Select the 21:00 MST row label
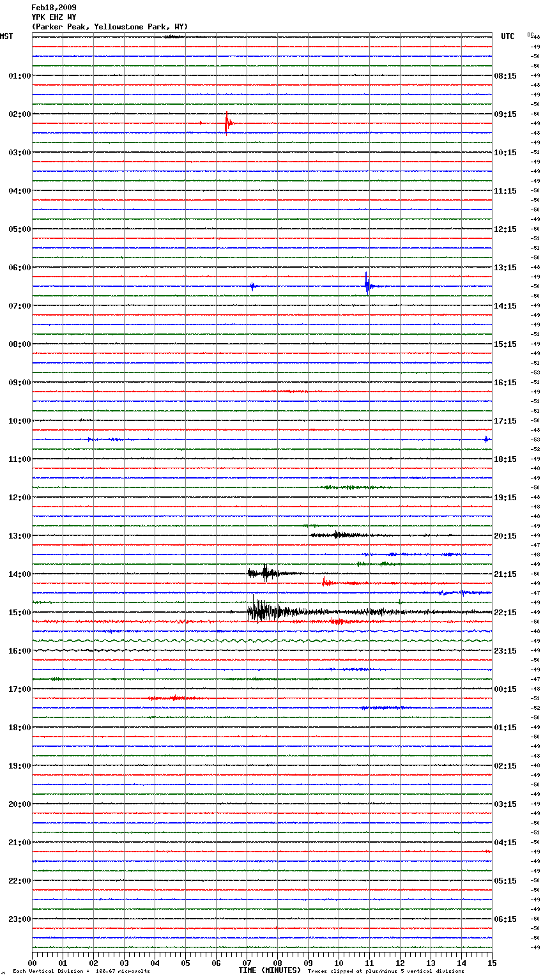 coord(20,843)
